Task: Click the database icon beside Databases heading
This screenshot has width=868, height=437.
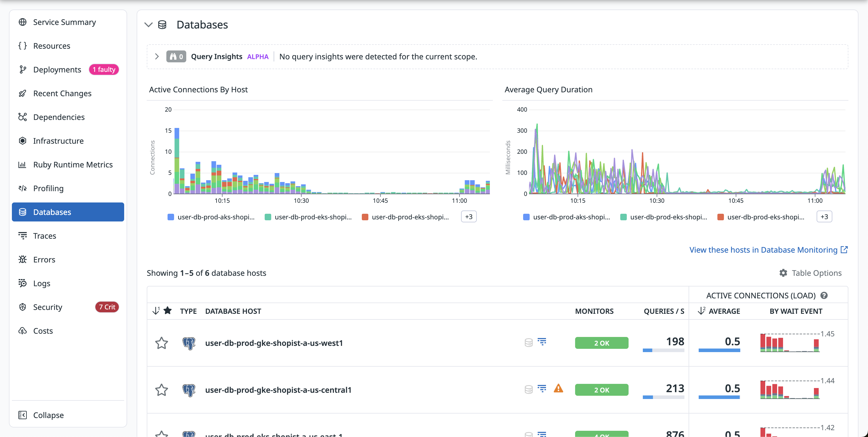Action: [x=162, y=25]
